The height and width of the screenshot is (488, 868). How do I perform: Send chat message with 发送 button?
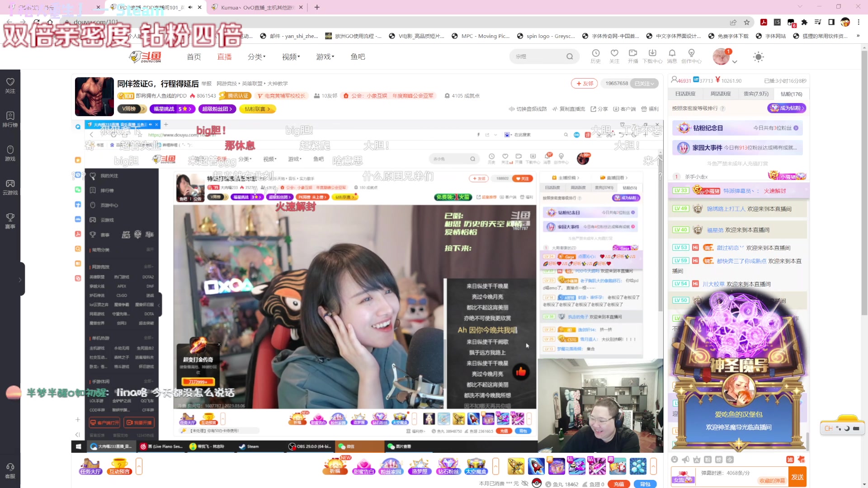pyautogui.click(x=797, y=477)
